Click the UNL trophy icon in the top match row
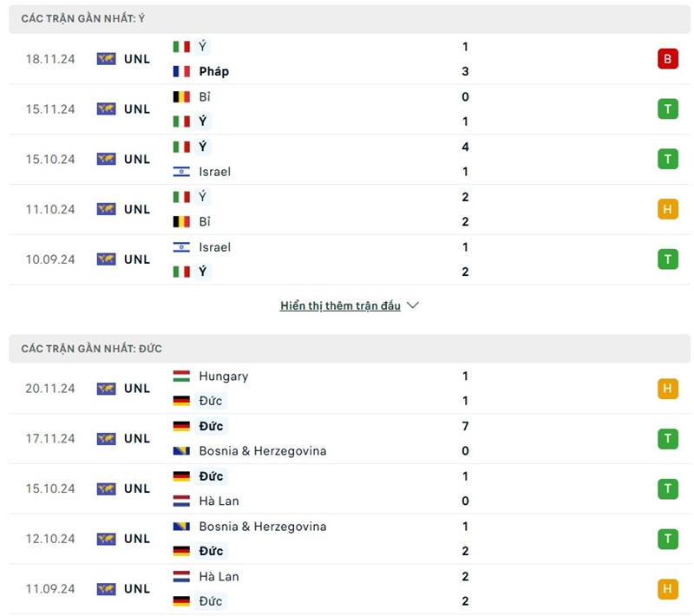The height and width of the screenshot is (616, 694). 106,58
